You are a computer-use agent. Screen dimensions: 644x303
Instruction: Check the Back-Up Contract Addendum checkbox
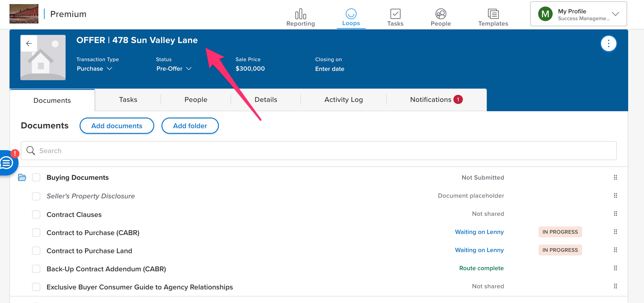[36, 269]
